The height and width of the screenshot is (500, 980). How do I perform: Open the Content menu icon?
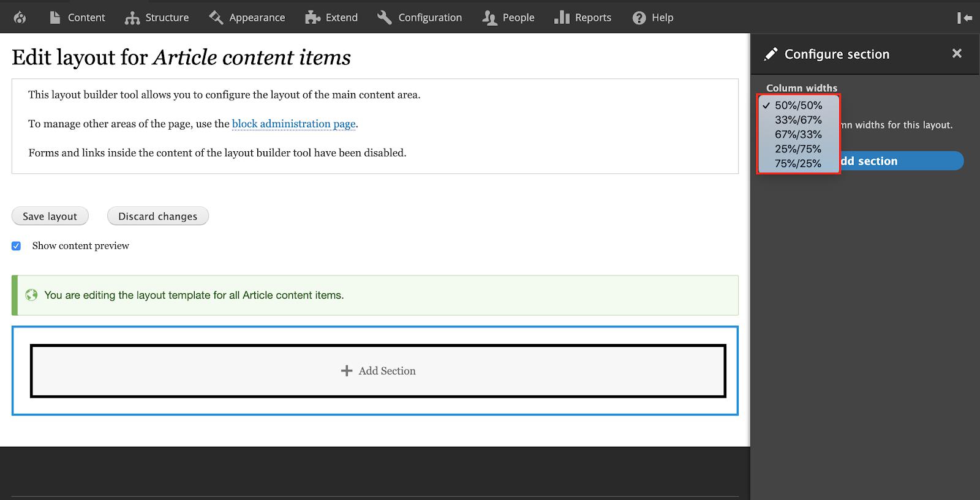55,18
